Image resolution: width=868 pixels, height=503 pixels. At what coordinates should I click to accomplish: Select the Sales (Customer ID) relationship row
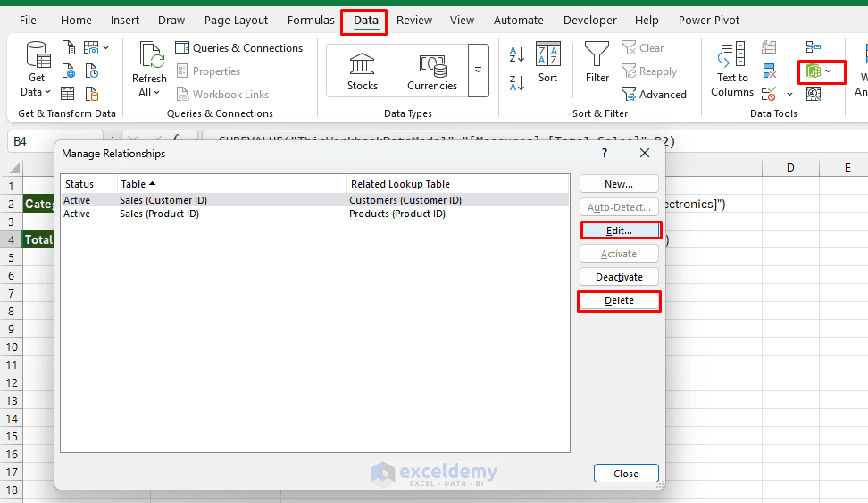314,200
